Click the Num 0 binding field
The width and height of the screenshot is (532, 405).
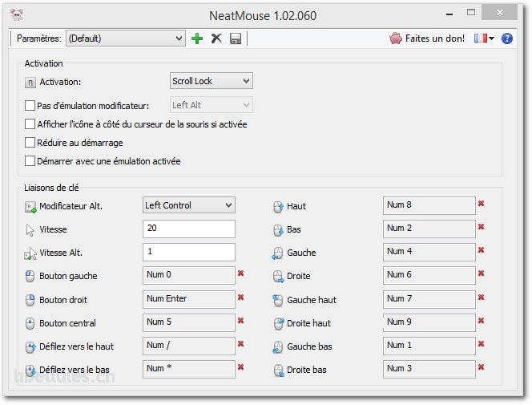[x=189, y=275]
